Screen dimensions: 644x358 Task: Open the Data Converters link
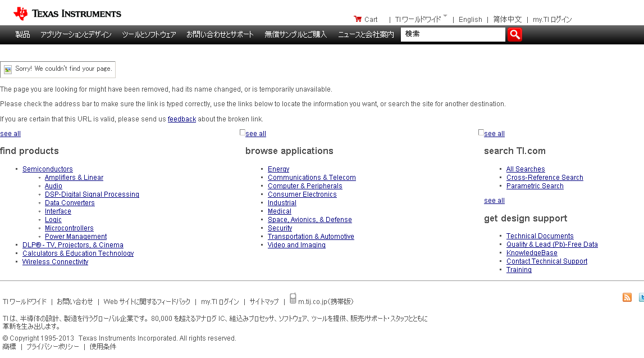pos(70,203)
